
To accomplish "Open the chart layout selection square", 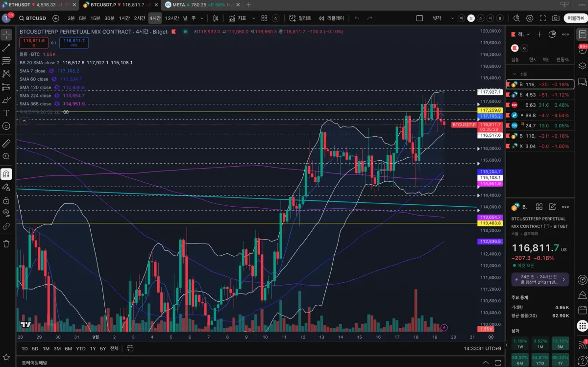I will point(419,18).
